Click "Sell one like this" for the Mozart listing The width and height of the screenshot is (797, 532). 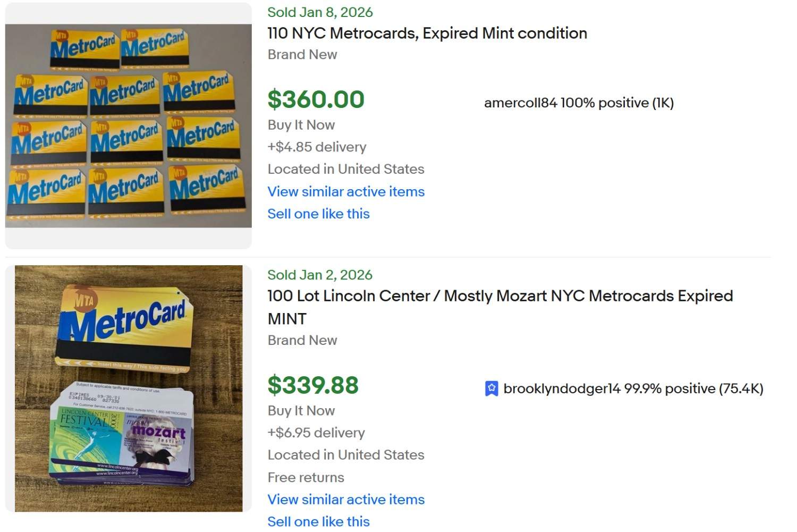coord(318,521)
